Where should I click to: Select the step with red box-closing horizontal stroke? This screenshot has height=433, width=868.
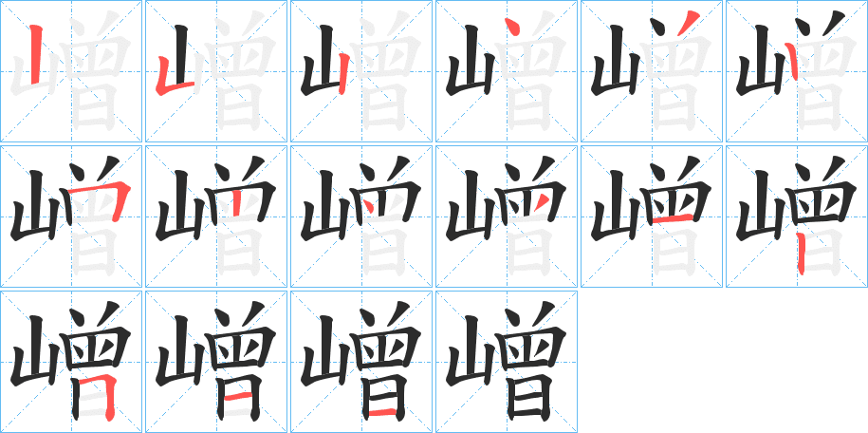[x=651, y=216]
